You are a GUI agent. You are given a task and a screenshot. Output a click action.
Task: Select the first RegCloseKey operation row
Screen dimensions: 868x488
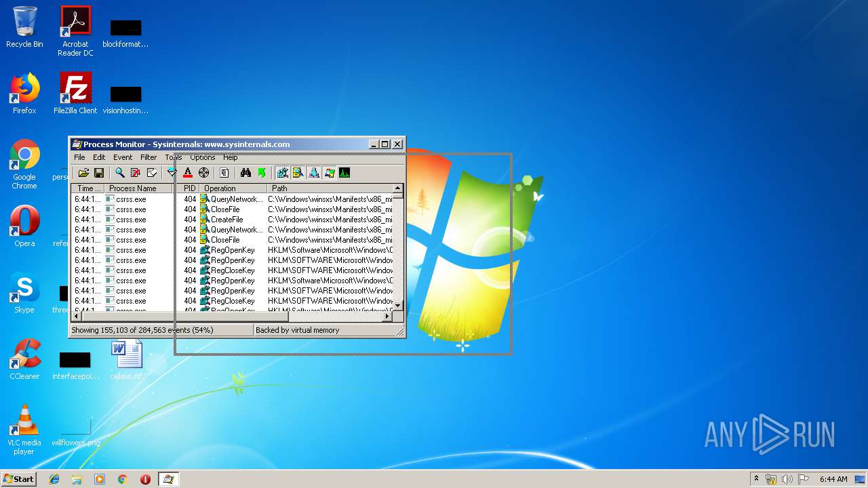233,270
